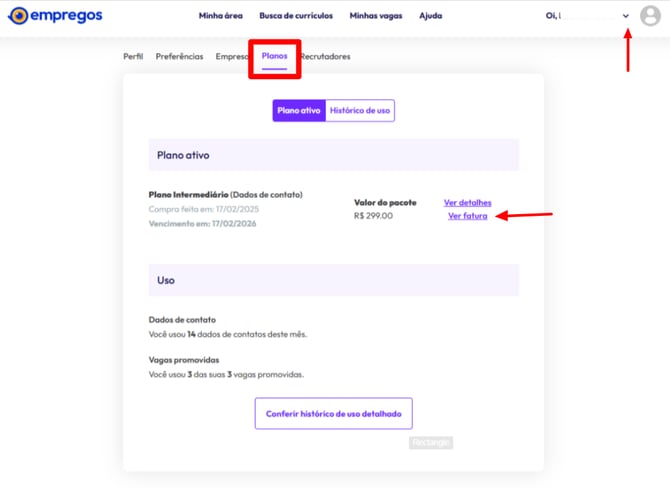
Task: Click the Plano Intermediário plan name
Action: pos(188,194)
